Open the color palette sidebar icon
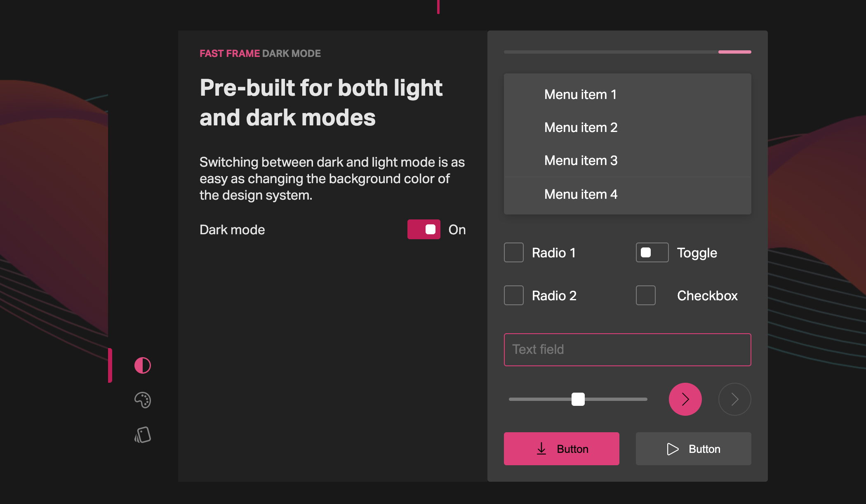 142,400
